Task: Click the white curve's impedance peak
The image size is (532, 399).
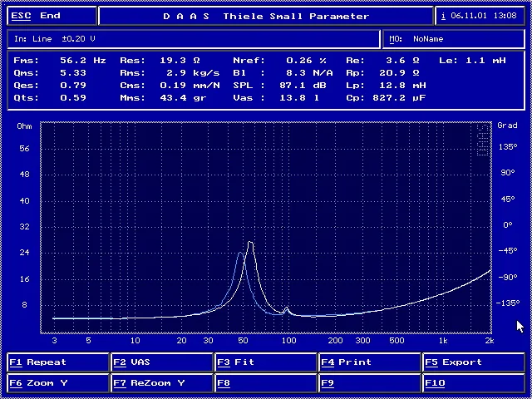Action: pos(250,243)
